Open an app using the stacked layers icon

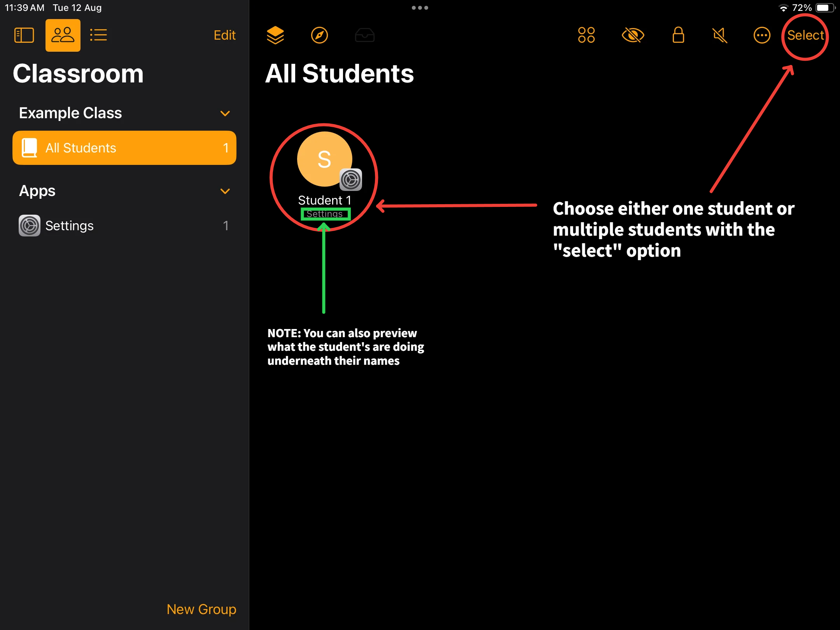275,35
